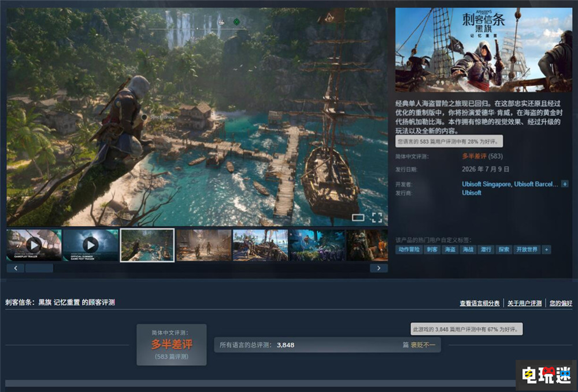Open 查看语言细分表 link
Screen dimensions: 578x392
[x=480, y=303]
